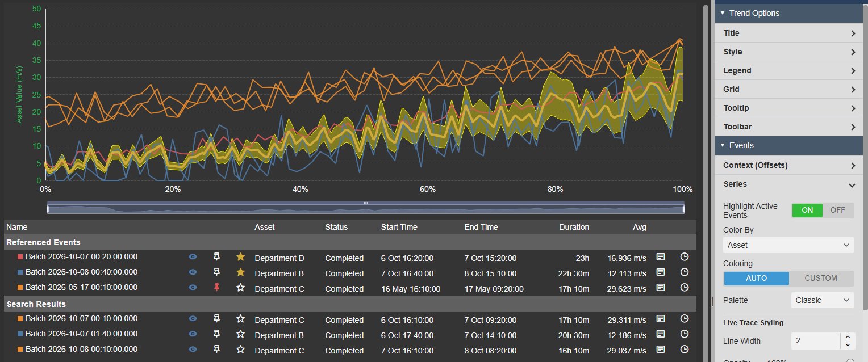The width and height of the screenshot is (868, 362).
Task: Turn Highlight Active Events ON
Action: point(807,210)
